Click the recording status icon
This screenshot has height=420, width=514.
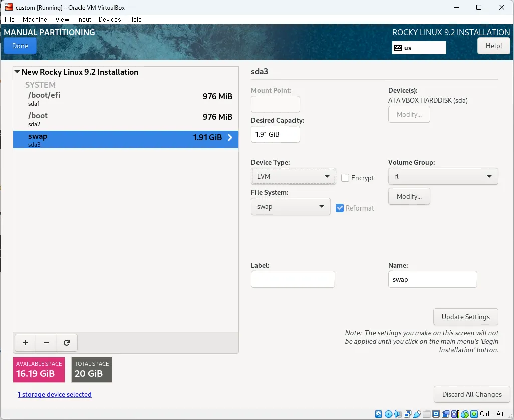446,414
